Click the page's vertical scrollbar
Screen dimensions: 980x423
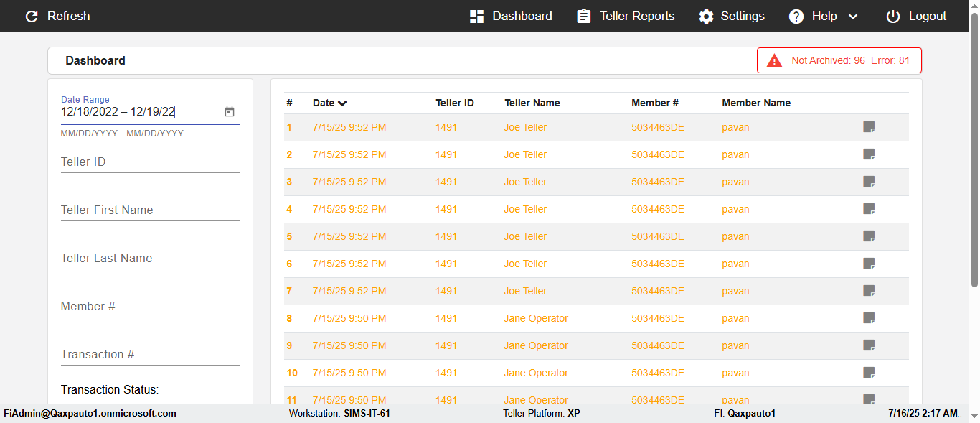[974, 158]
